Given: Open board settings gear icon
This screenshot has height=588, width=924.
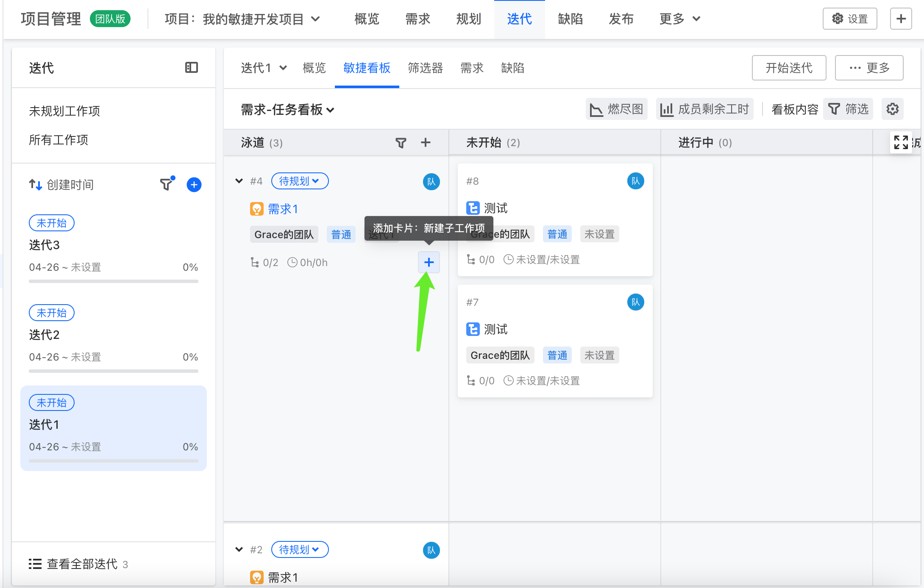Looking at the screenshot, I should [892, 109].
